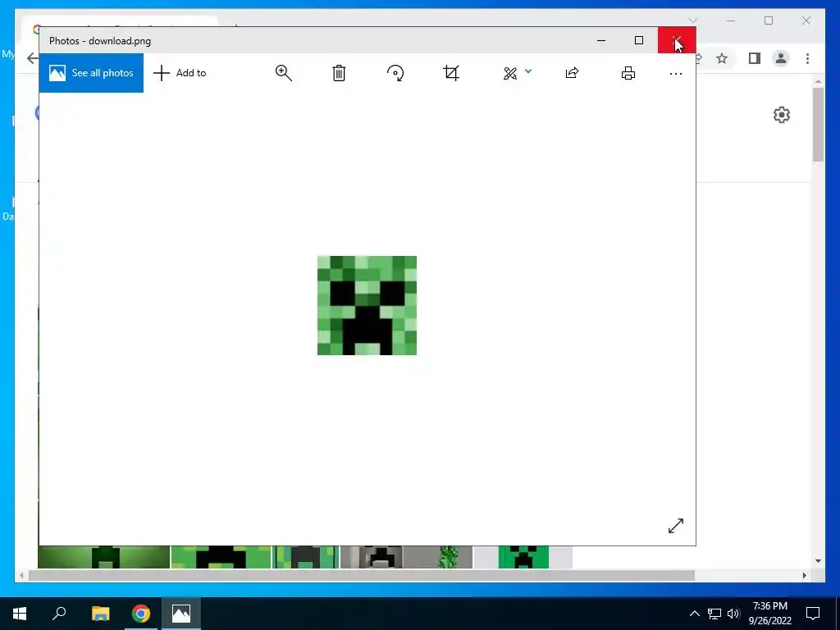The height and width of the screenshot is (630, 840).
Task: Open File Explorer from taskbar
Action: [x=100, y=614]
